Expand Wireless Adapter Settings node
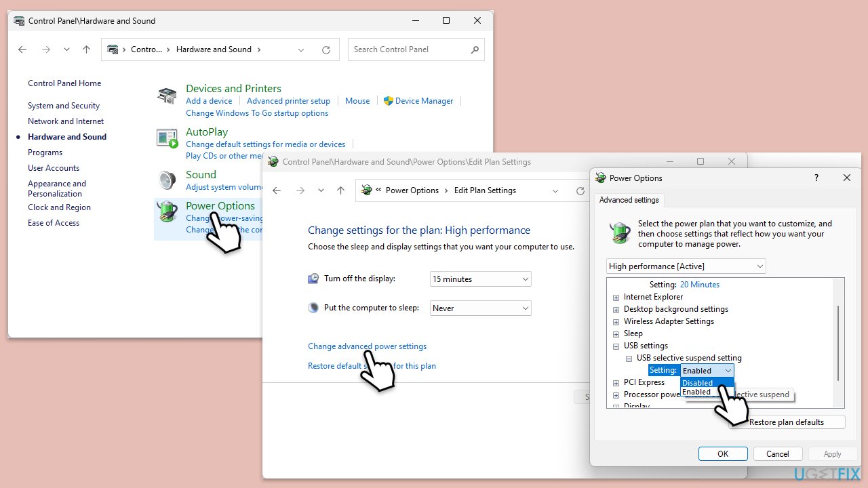868x488 pixels. [x=616, y=322]
